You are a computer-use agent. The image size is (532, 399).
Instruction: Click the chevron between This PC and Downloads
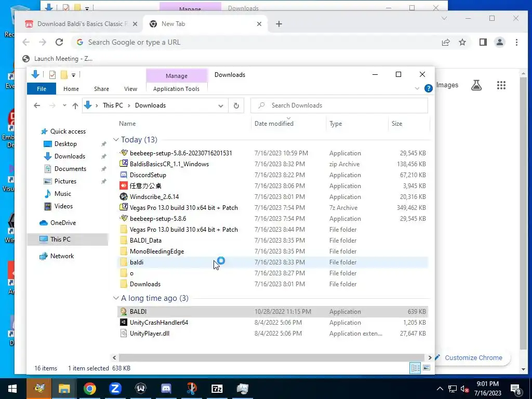pos(129,105)
